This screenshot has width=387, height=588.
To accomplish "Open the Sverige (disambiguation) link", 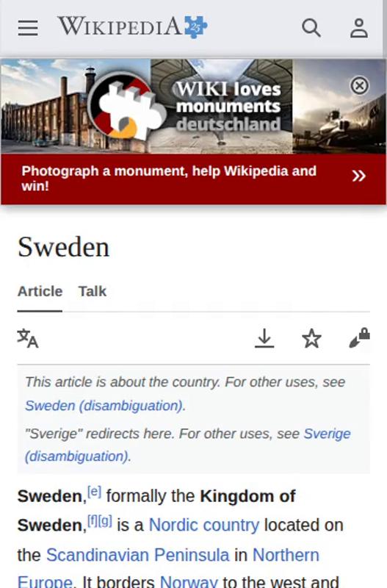I will click(x=188, y=445).
